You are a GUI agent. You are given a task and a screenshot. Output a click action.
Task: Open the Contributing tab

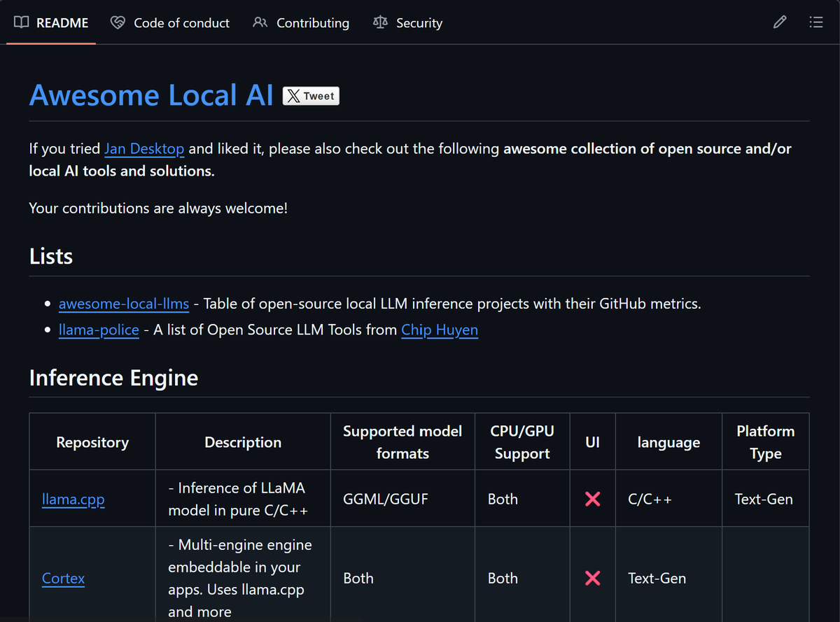click(301, 22)
